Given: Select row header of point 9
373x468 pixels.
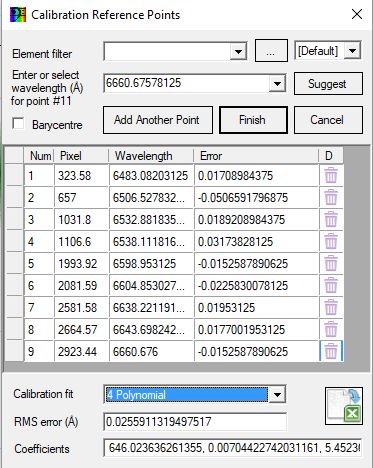Looking at the screenshot, I should [14, 351].
